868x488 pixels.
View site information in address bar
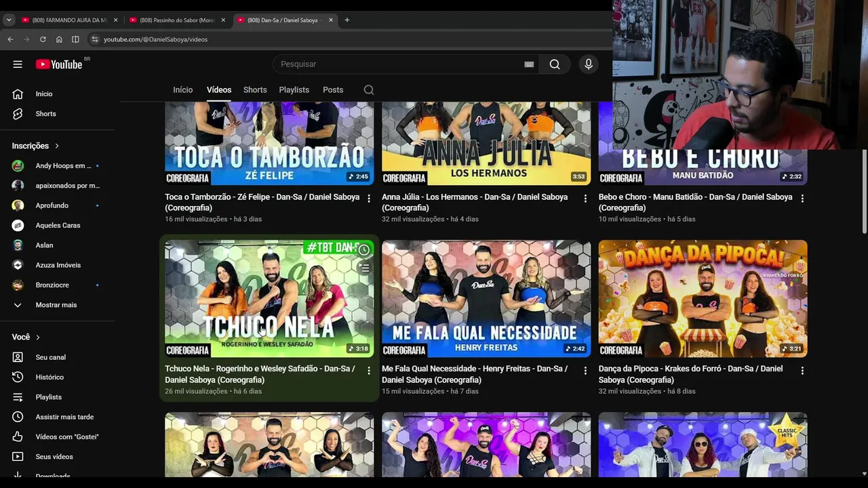pos(95,39)
